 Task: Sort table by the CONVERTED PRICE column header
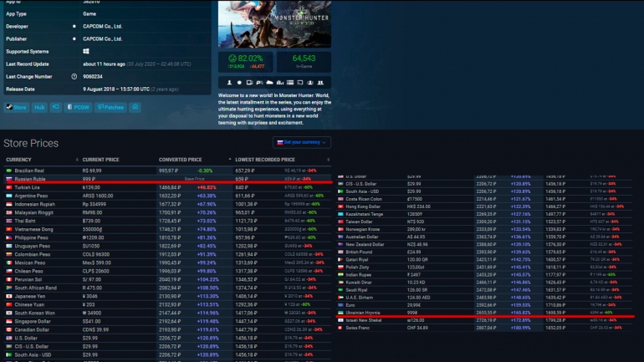click(x=181, y=160)
